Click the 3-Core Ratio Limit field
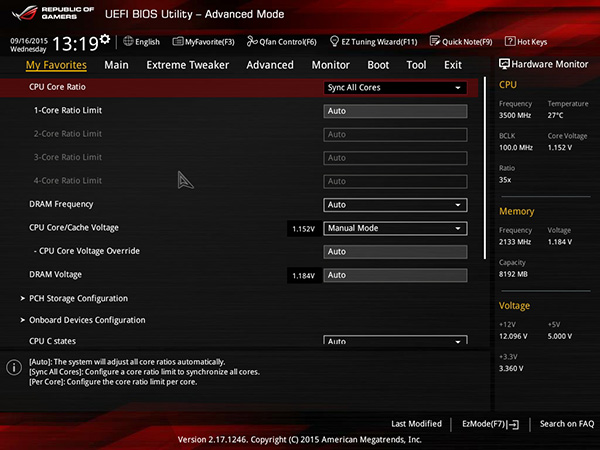 pos(395,158)
